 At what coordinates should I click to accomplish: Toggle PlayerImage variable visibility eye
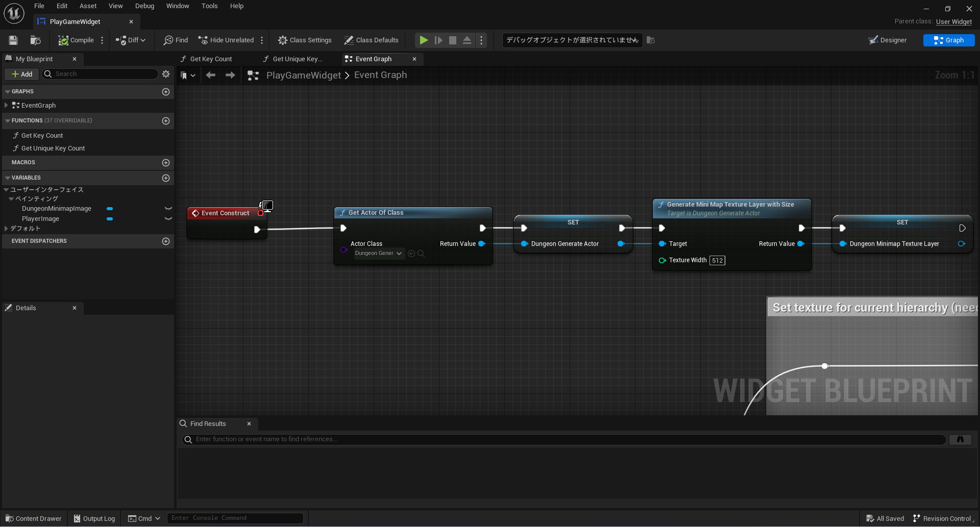tap(168, 219)
